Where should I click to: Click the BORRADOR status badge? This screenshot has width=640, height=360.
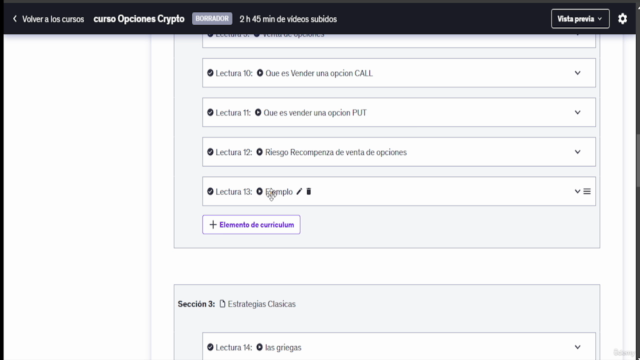coord(212,19)
